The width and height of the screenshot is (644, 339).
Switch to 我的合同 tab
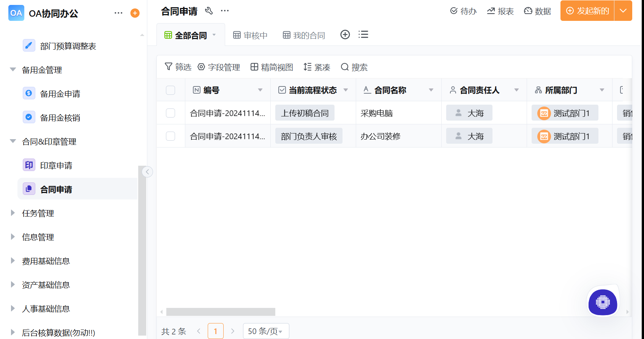click(304, 35)
